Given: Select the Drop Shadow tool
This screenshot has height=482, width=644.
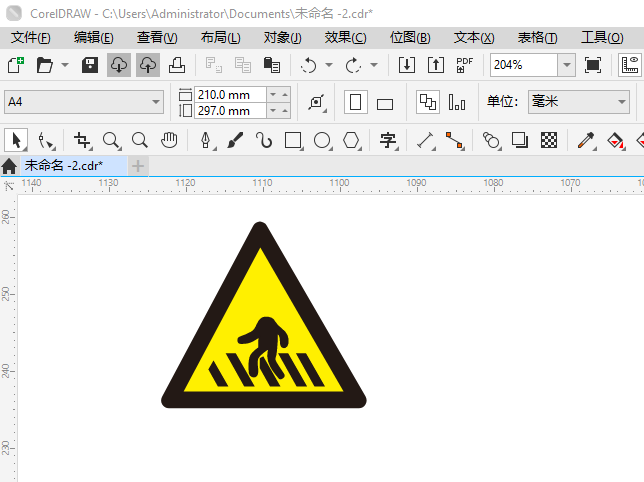Looking at the screenshot, I should (x=520, y=141).
